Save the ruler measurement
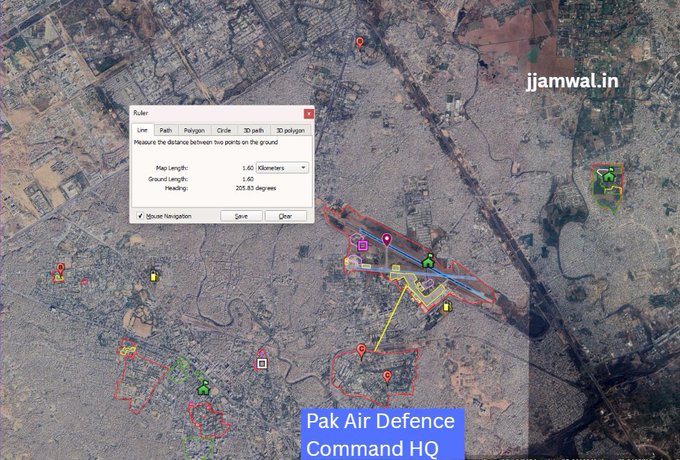The height and width of the screenshot is (460, 680). (241, 216)
